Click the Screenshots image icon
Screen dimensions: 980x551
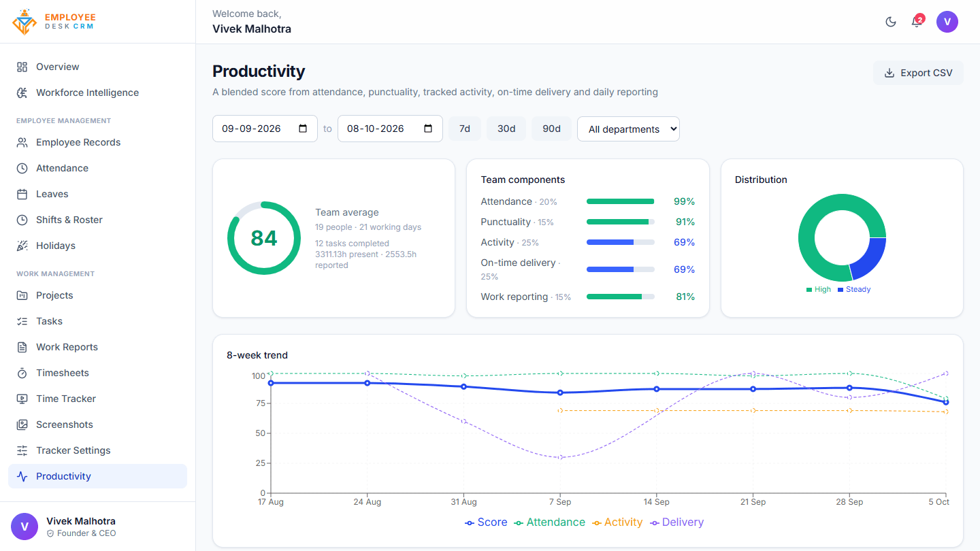point(22,424)
